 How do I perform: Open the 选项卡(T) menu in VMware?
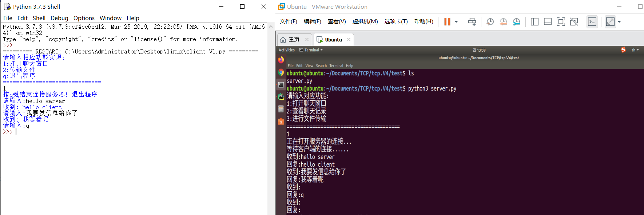(x=396, y=21)
